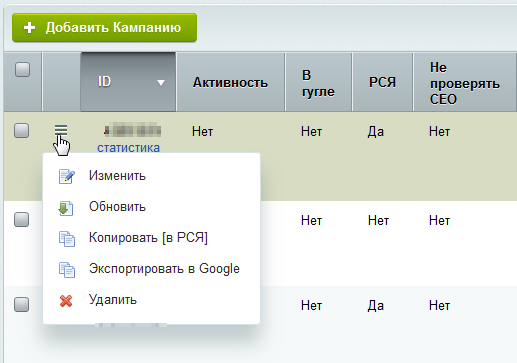Image resolution: width=517 pixels, height=363 pixels.
Task: Click the Активность column header
Action: (230, 82)
